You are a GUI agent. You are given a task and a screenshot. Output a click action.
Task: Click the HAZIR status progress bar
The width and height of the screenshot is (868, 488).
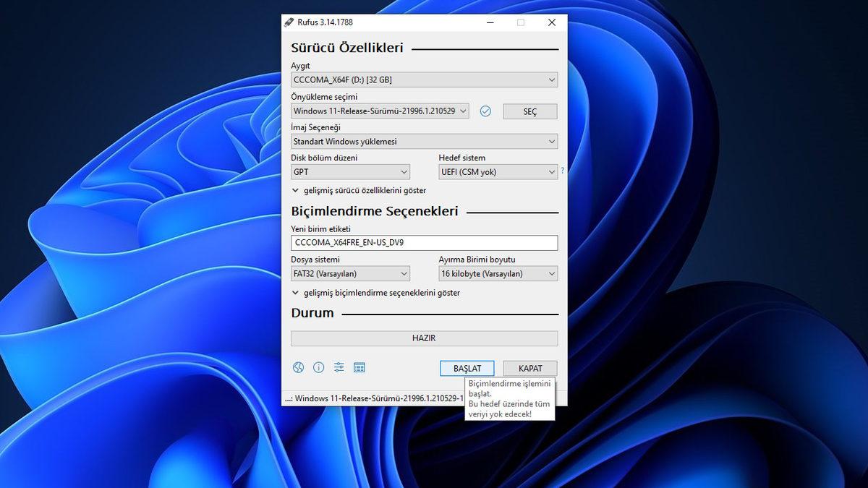pyautogui.click(x=424, y=338)
